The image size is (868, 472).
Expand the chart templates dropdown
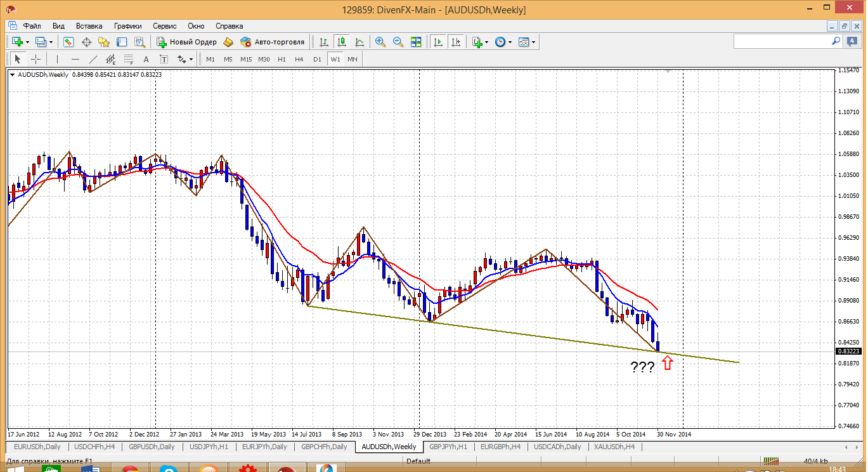click(x=534, y=42)
